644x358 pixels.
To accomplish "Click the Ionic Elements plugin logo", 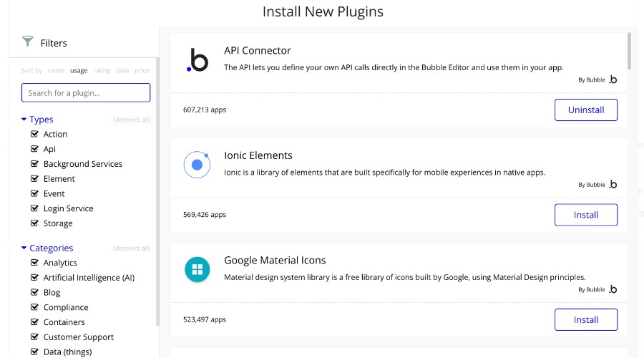I will 197,165.
